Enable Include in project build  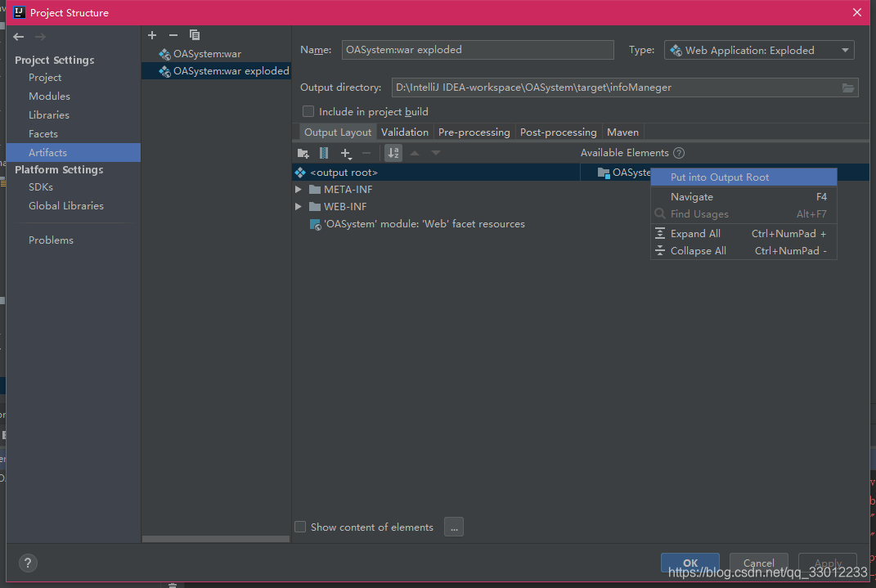pyautogui.click(x=308, y=112)
